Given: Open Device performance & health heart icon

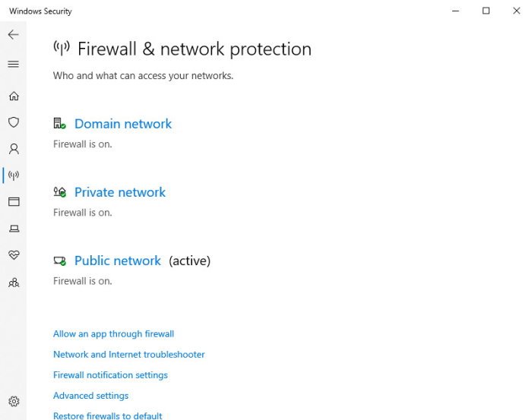Looking at the screenshot, I should 14,255.
